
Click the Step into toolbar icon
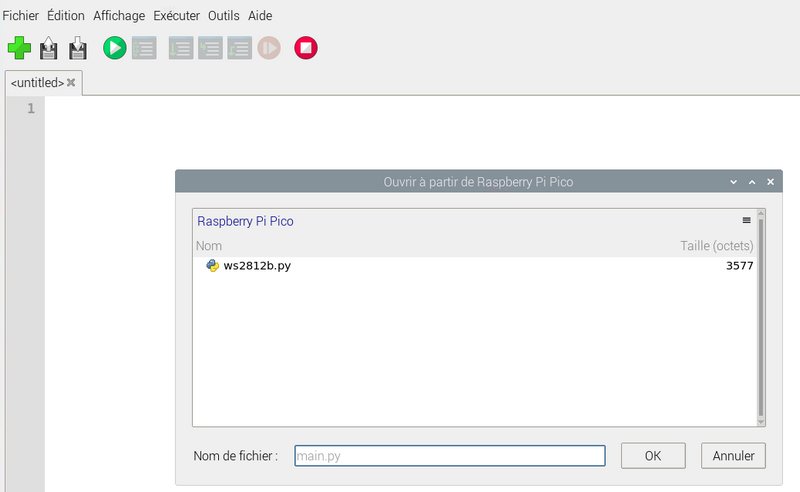point(210,48)
